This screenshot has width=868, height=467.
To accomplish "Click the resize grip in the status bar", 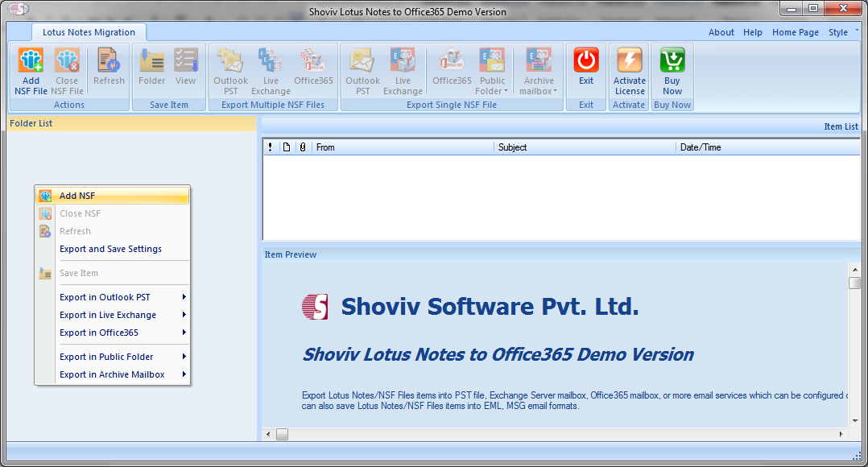I will (x=857, y=456).
